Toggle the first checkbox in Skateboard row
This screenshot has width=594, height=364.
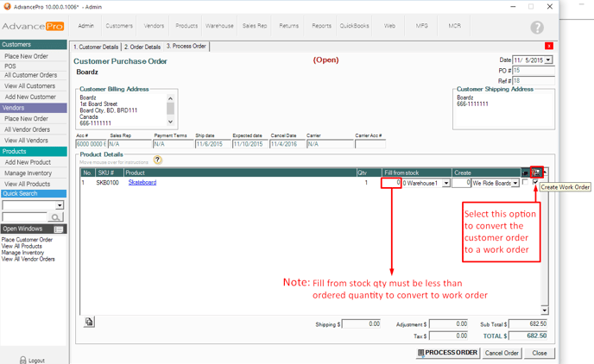(x=525, y=183)
